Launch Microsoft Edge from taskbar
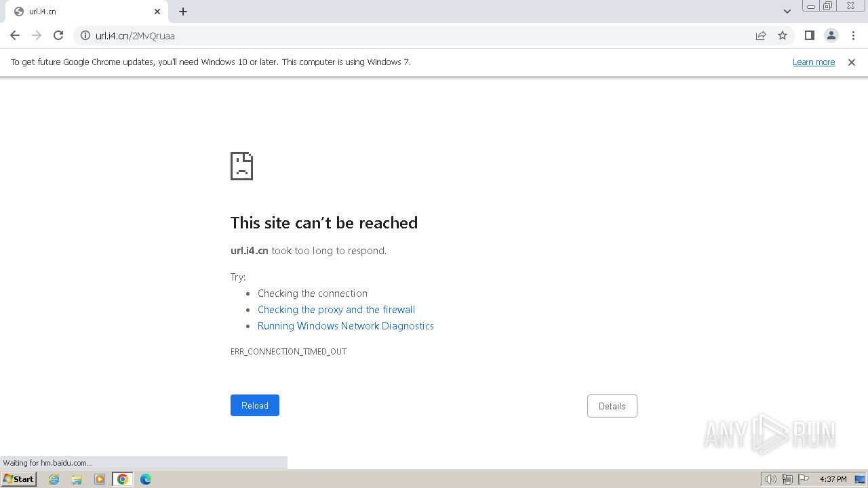The height and width of the screenshot is (488, 868). 146,479
